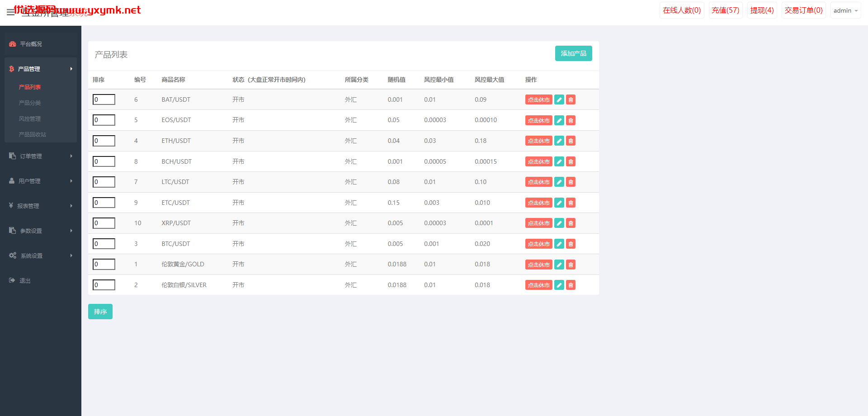This screenshot has width=868, height=416.
Task: Click the 0.00010 max value for EOS/USDT
Action: (486, 120)
